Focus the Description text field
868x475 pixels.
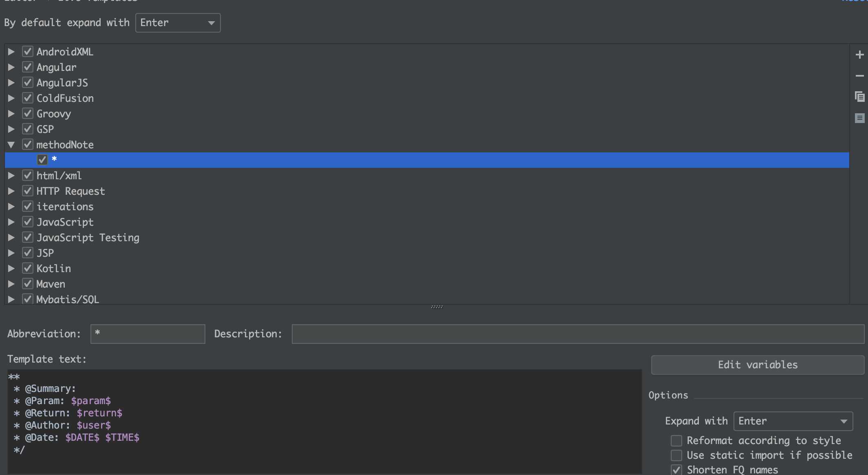tap(578, 334)
